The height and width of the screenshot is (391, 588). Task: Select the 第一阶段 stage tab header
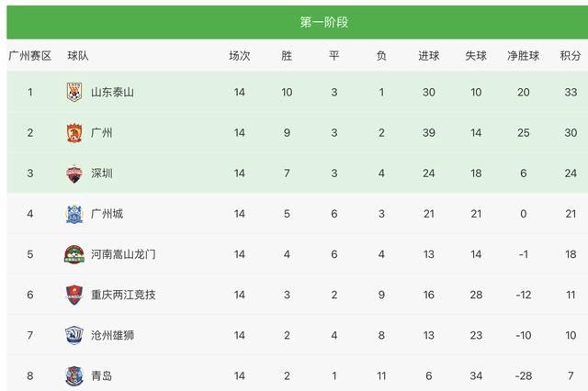(324, 22)
